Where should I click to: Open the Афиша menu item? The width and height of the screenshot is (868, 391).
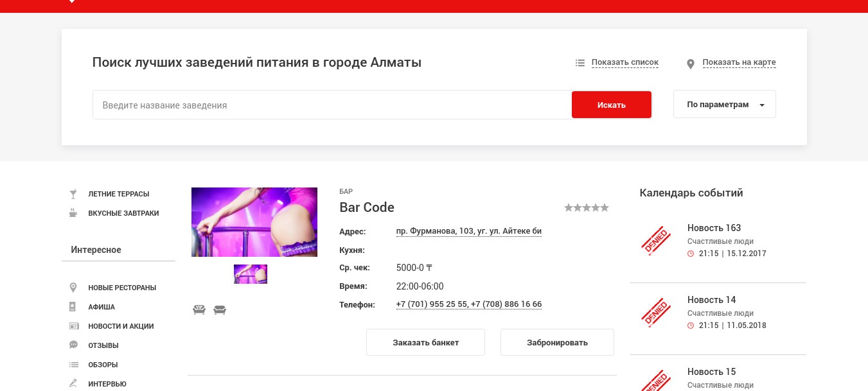pyautogui.click(x=102, y=307)
